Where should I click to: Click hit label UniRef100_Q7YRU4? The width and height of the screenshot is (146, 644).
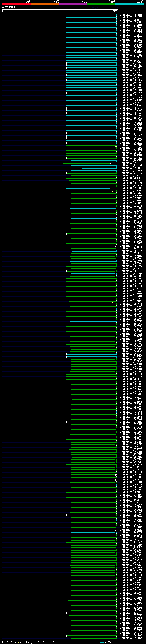[x=131, y=296]
